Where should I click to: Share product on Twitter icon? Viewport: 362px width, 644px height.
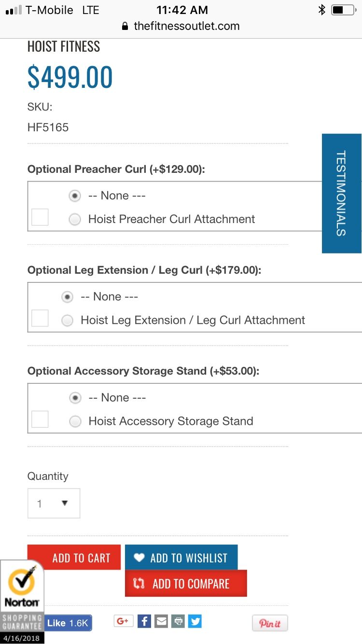coord(195,621)
